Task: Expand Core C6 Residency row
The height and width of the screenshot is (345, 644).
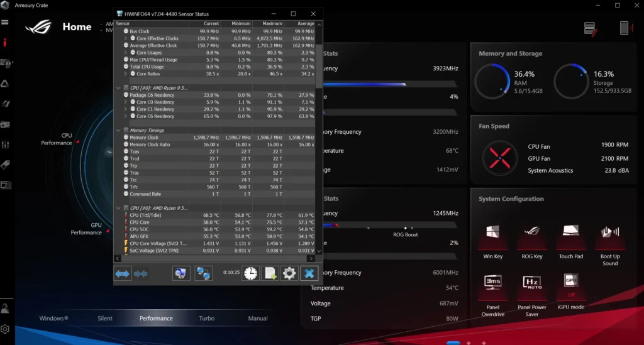Action: [x=126, y=116]
